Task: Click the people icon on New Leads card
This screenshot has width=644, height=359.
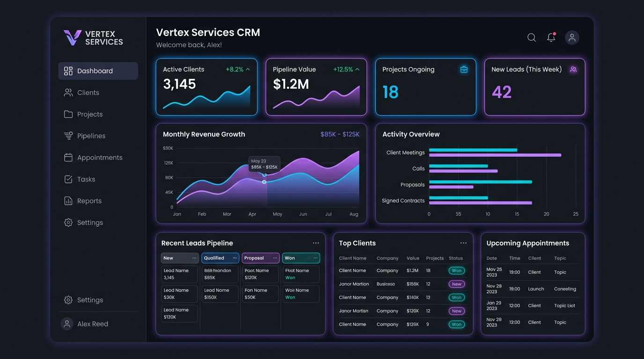Action: [x=573, y=69]
